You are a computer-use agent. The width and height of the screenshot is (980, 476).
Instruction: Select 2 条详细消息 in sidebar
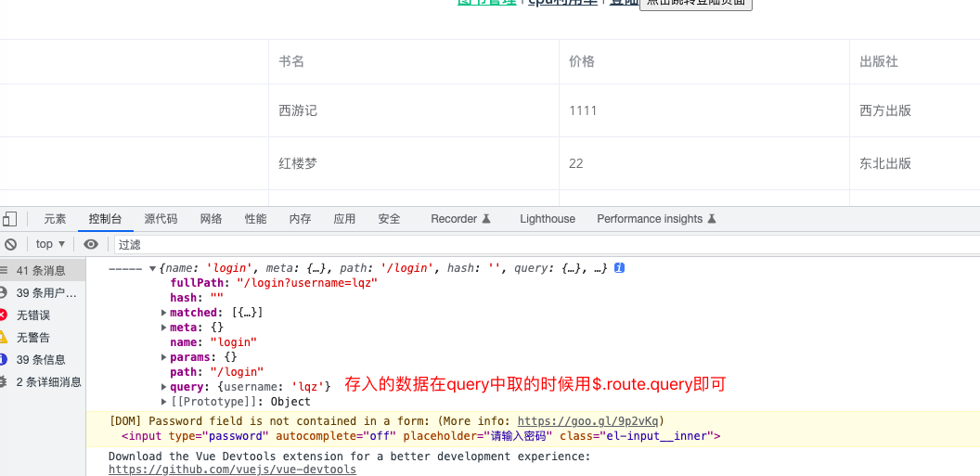pyautogui.click(x=41, y=382)
